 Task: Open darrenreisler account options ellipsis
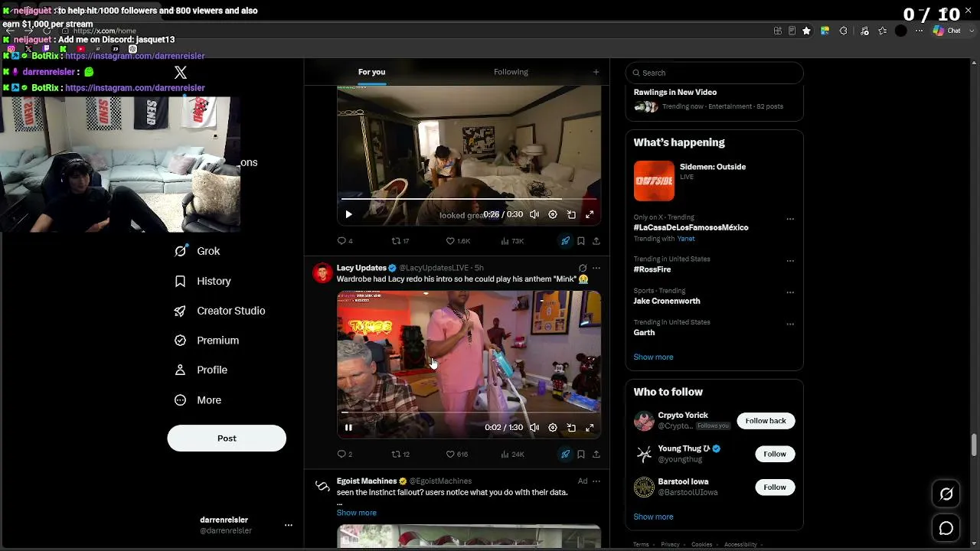pyautogui.click(x=289, y=525)
